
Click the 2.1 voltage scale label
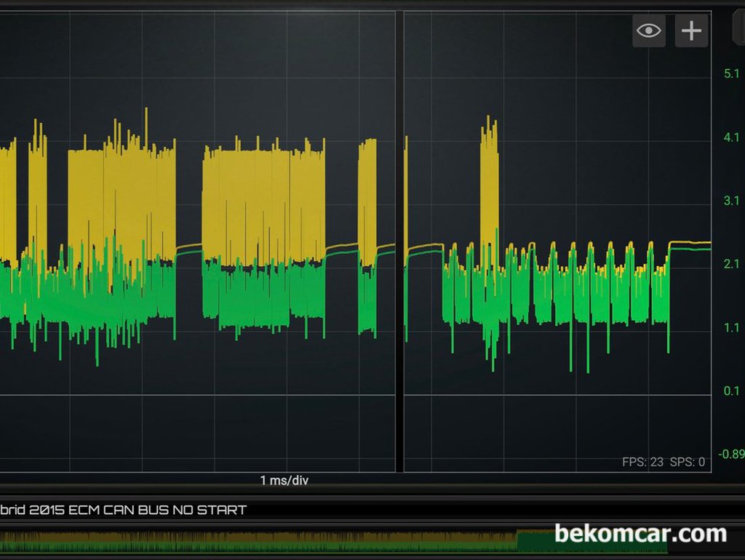pos(731,263)
